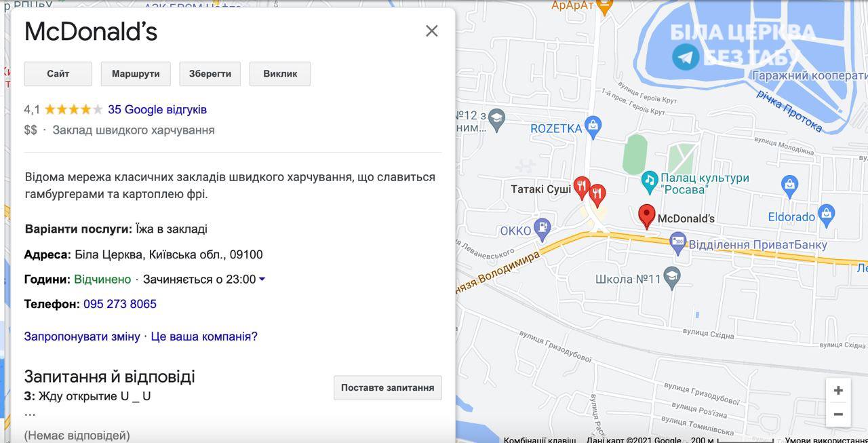Open the ПриватБанк branch marker
Screen dimensions: 868x443
pos(677,243)
